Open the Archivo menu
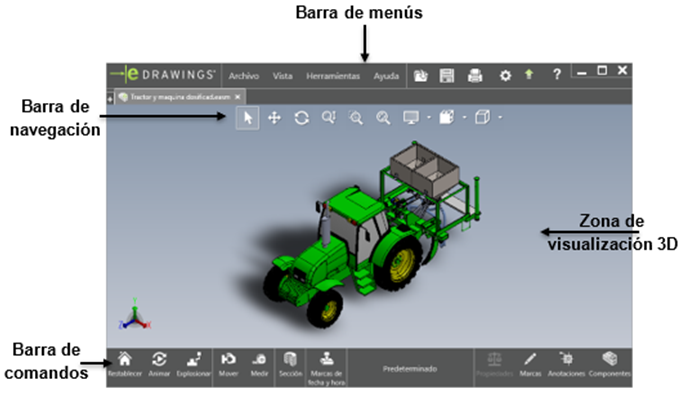Screen dimensions: 688x407 pos(244,76)
